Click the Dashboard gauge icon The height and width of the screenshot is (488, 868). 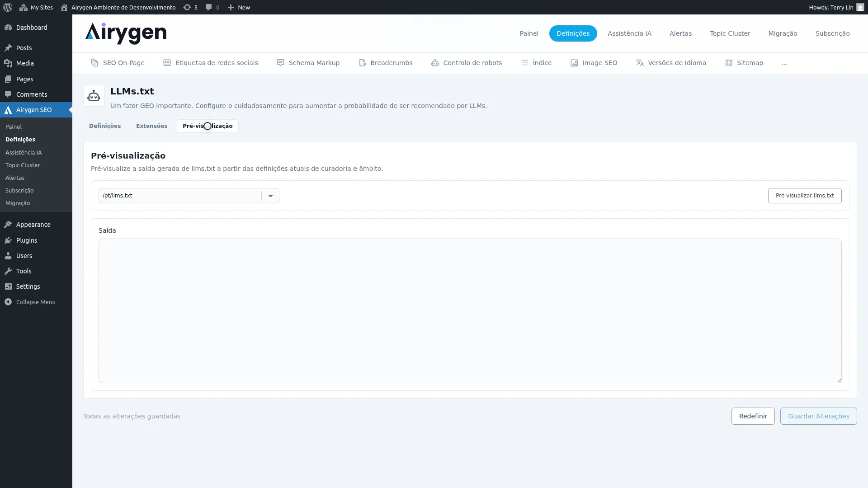click(8, 28)
